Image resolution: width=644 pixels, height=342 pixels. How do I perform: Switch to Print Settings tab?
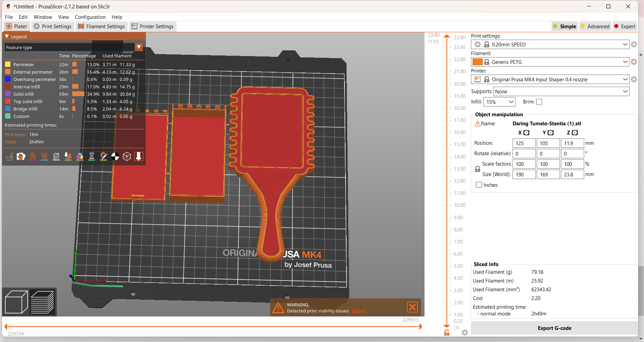pyautogui.click(x=53, y=27)
